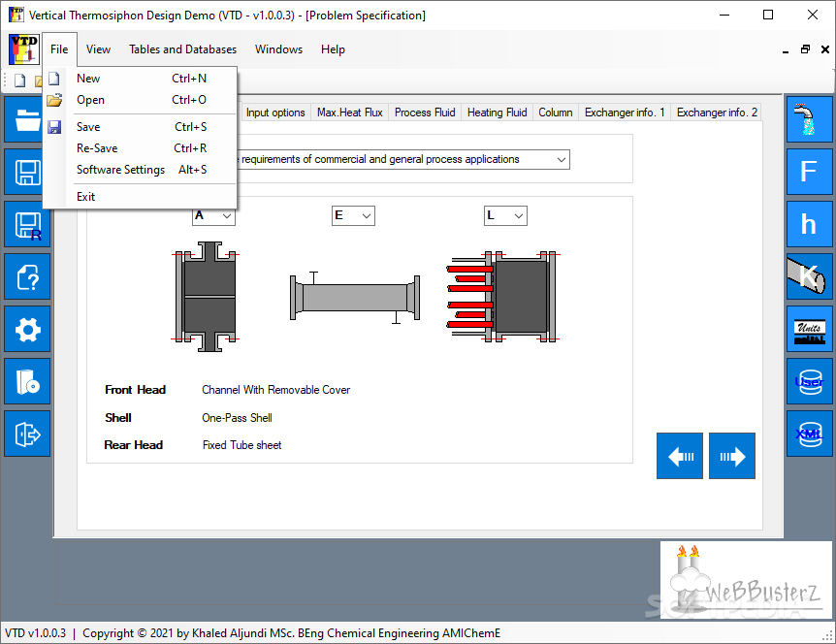Switch to the Process Fluid tab

pyautogui.click(x=425, y=113)
